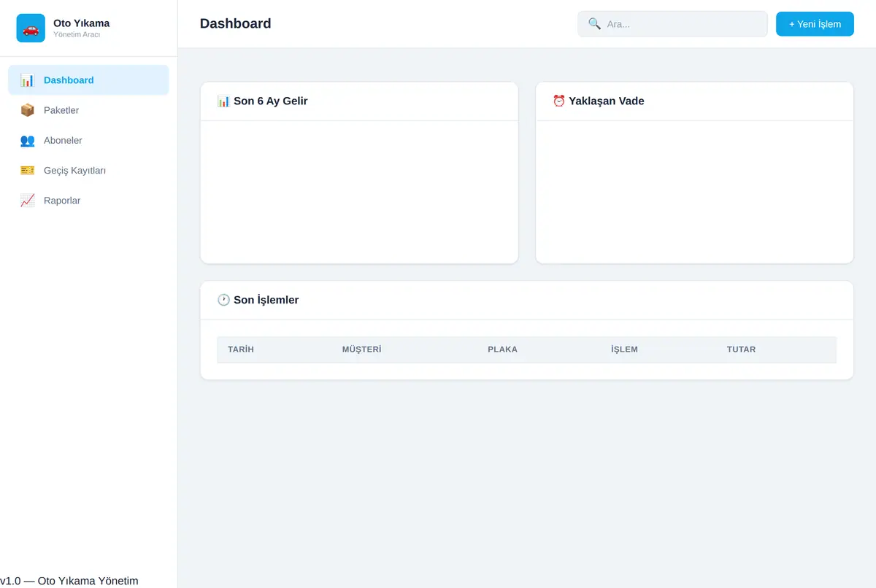Viewport: 876px width, 588px height.
Task: Click the PLAKA column header
Action: pos(503,349)
